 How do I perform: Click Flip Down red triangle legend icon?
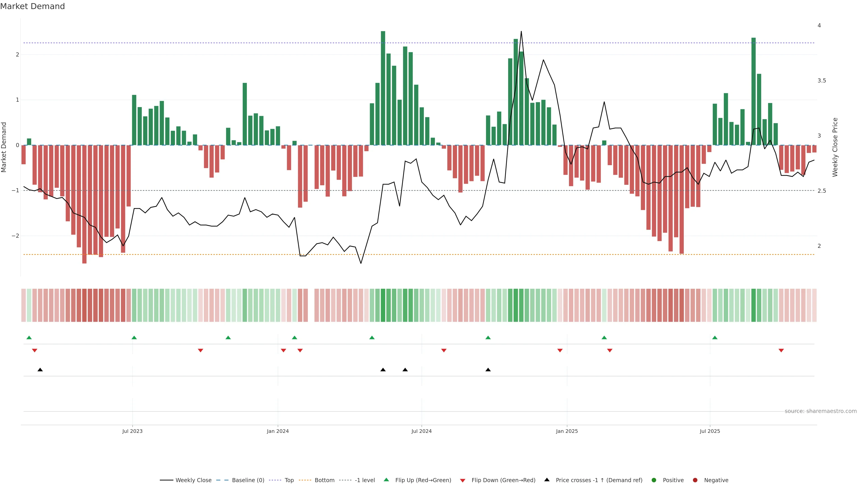pos(463,481)
